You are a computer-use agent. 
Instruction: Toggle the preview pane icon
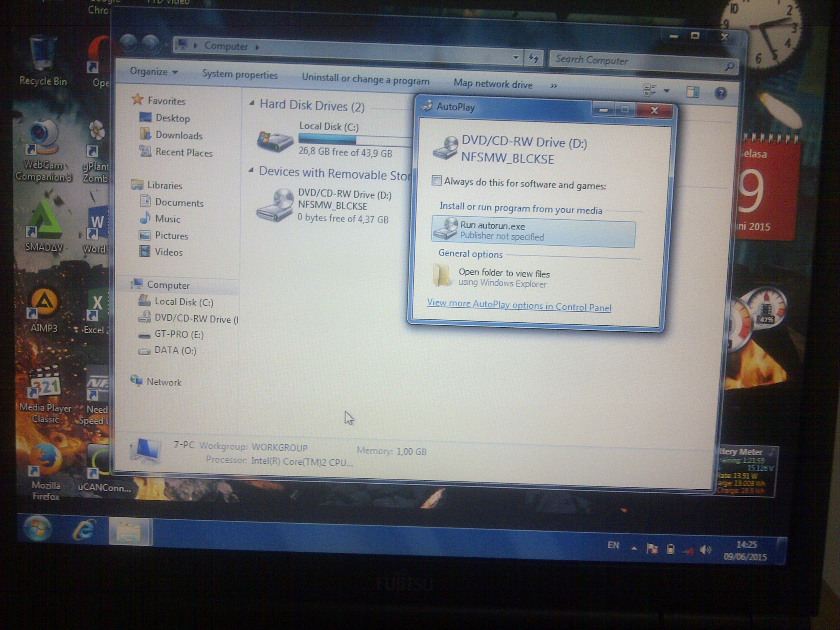tap(692, 91)
